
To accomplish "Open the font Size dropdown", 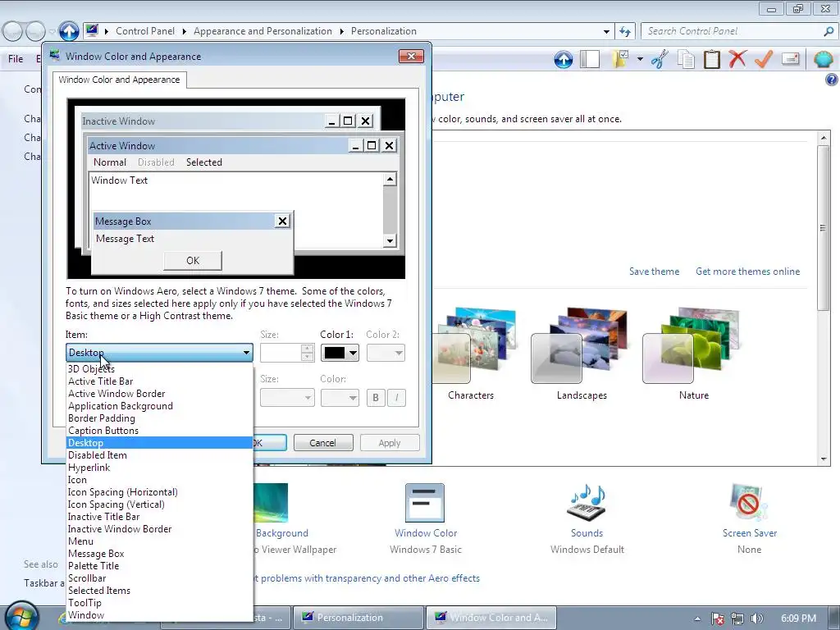I will click(287, 398).
